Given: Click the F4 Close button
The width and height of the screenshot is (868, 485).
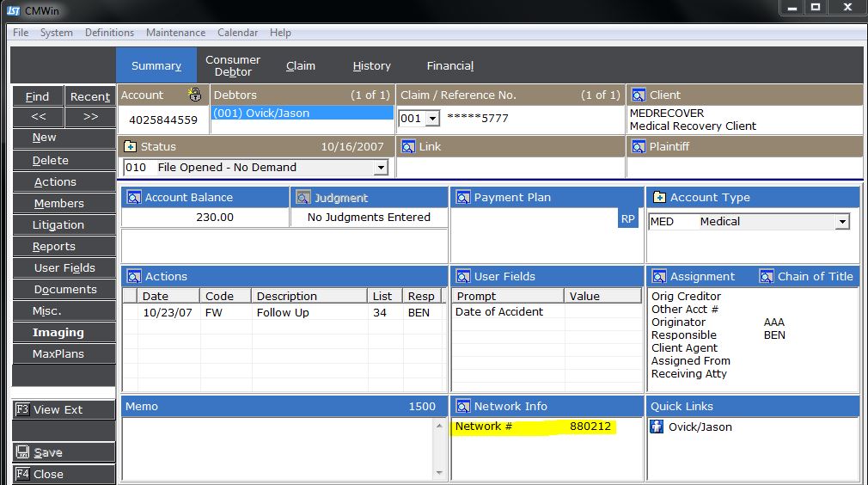Looking at the screenshot, I should [x=64, y=474].
